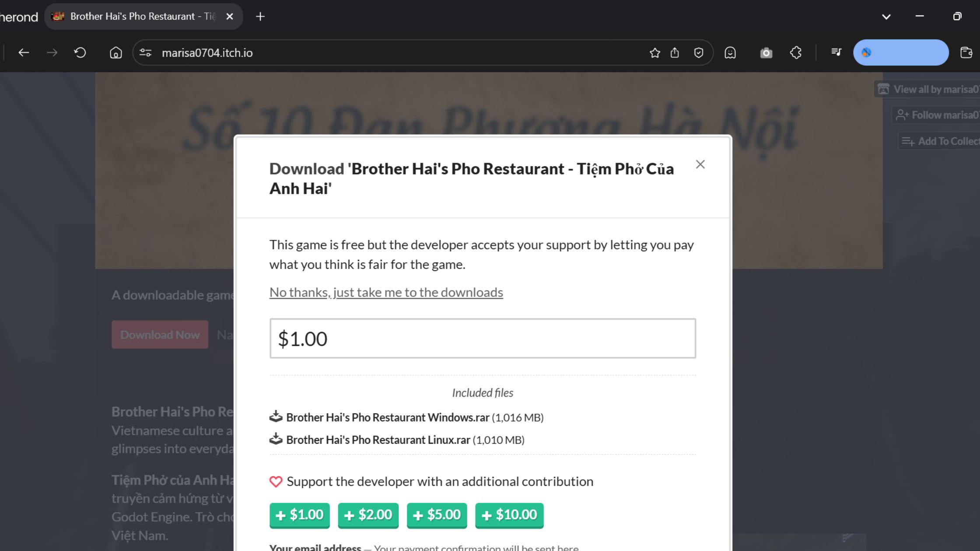Click No thanks, just take me to the downloads
The image size is (980, 551).
pos(386,292)
